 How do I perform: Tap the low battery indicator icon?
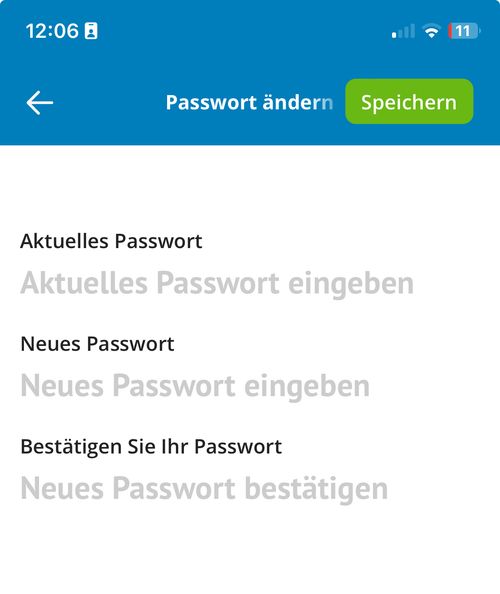click(464, 31)
